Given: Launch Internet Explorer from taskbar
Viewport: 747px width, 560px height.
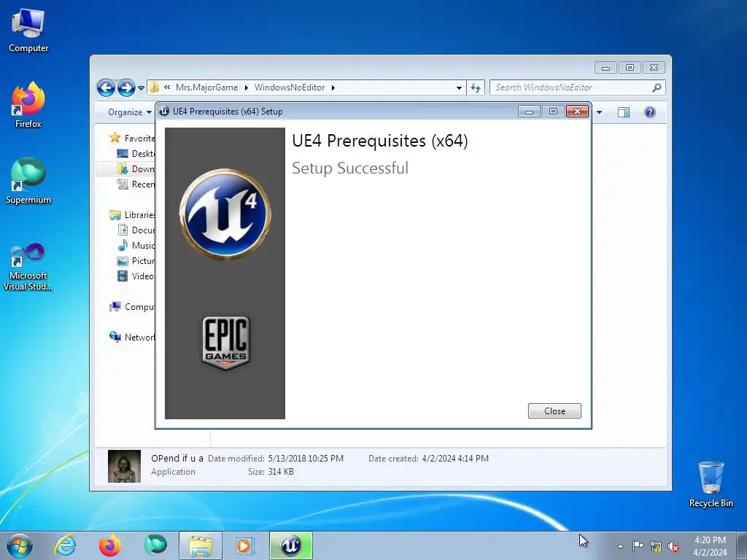Looking at the screenshot, I should (65, 545).
